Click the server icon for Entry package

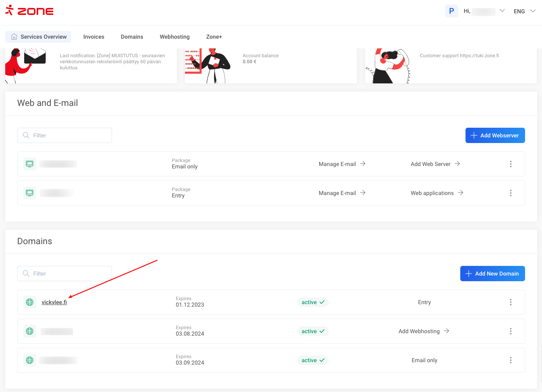30,193
